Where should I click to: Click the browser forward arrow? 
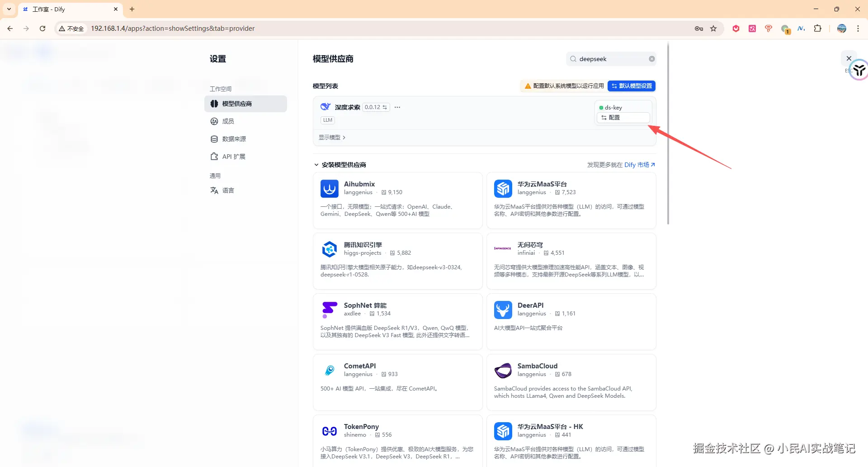pyautogui.click(x=26, y=29)
